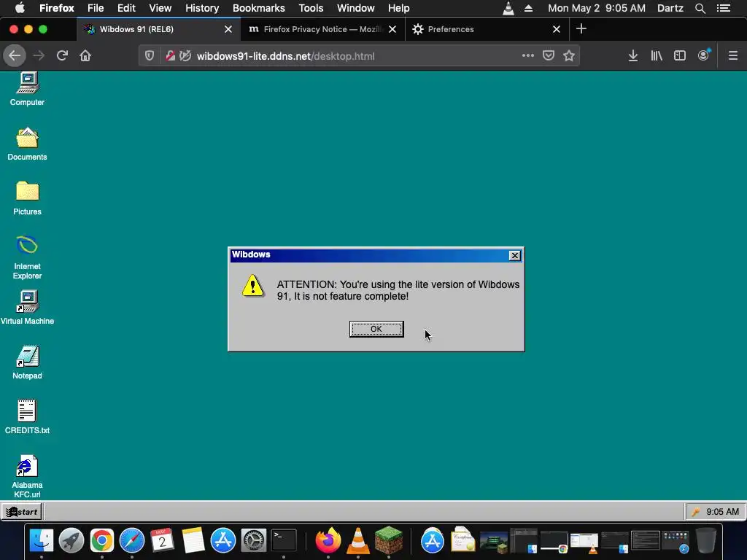747x560 pixels.
Task: Launch Minecraft grass block in Dock
Action: point(389,541)
